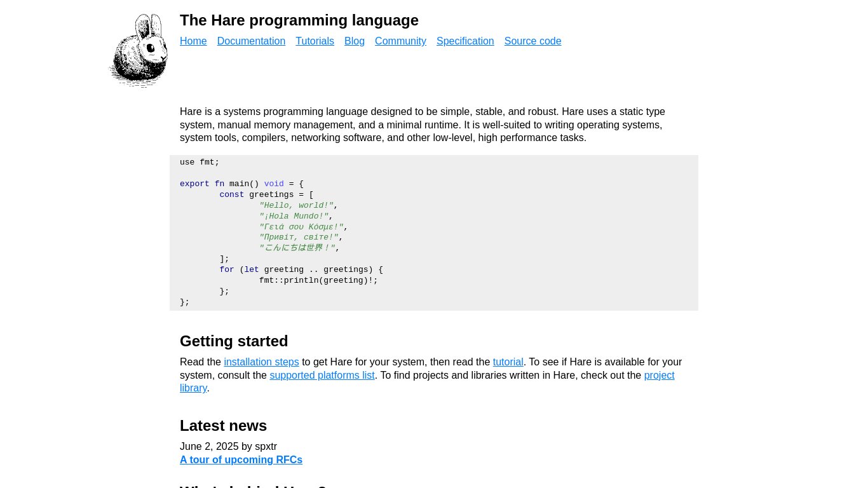Open the supported platforms list link
Image resolution: width=868 pixels, height=488 pixels.
(x=322, y=376)
